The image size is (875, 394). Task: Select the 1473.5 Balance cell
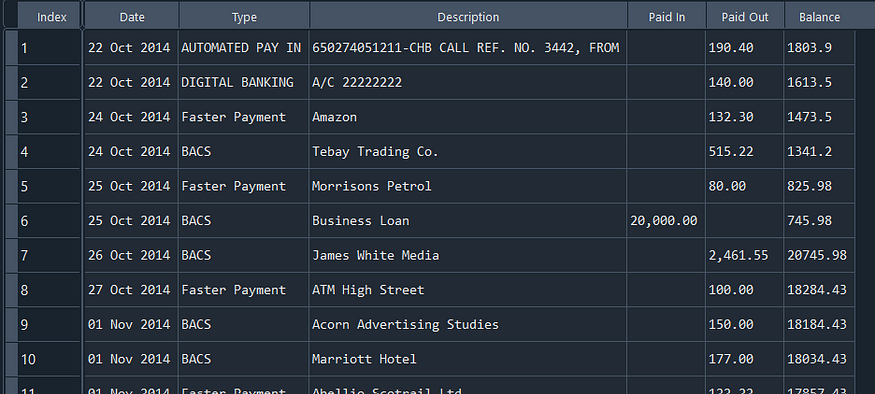coord(819,117)
